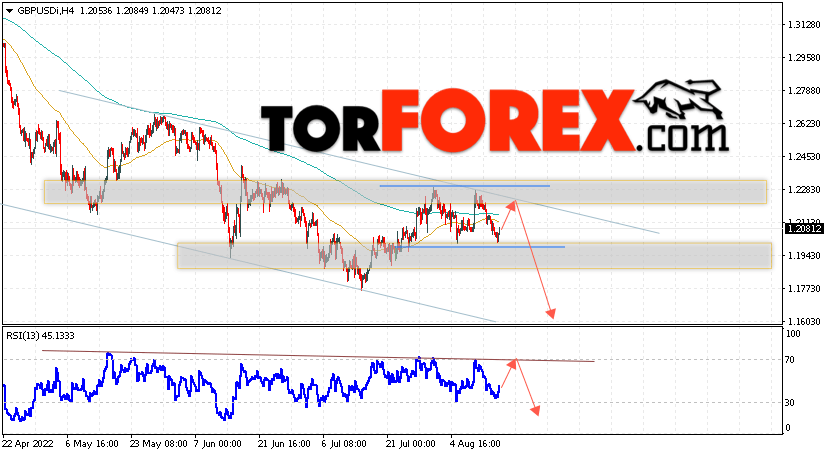Click the 1.31280 price axis label

(804, 25)
